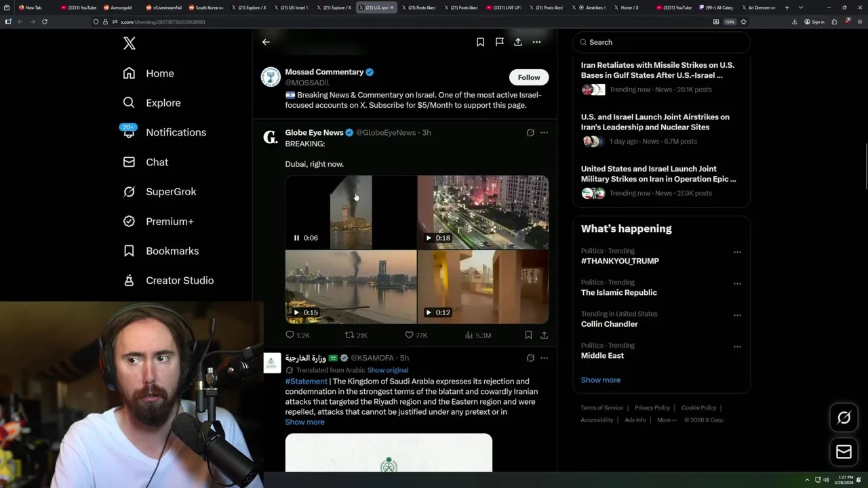Image resolution: width=868 pixels, height=488 pixels.
Task: Play the 0:15 video
Action: pos(296,312)
